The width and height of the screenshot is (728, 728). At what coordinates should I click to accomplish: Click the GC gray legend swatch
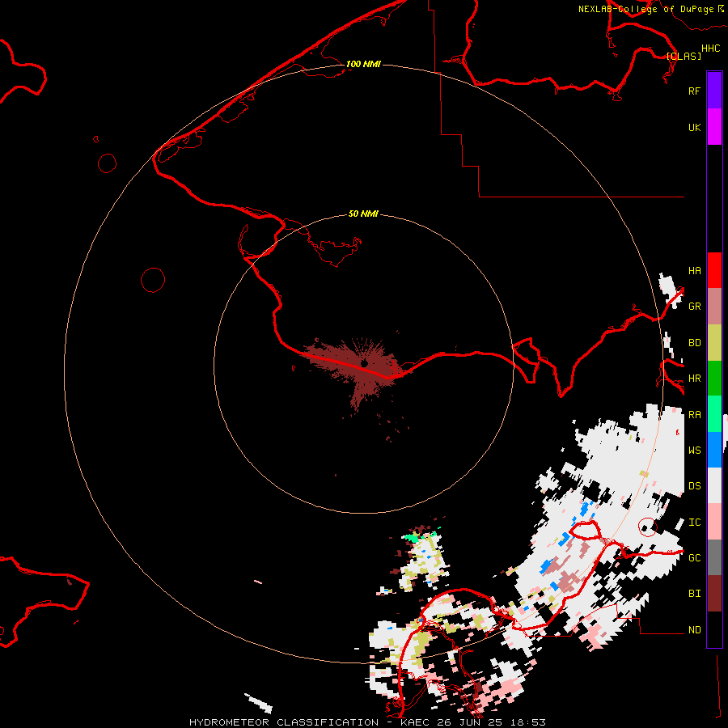[714, 557]
